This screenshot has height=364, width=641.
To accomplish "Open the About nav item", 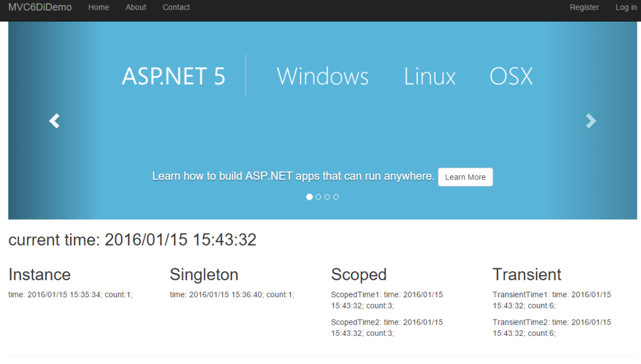I will coord(136,8).
